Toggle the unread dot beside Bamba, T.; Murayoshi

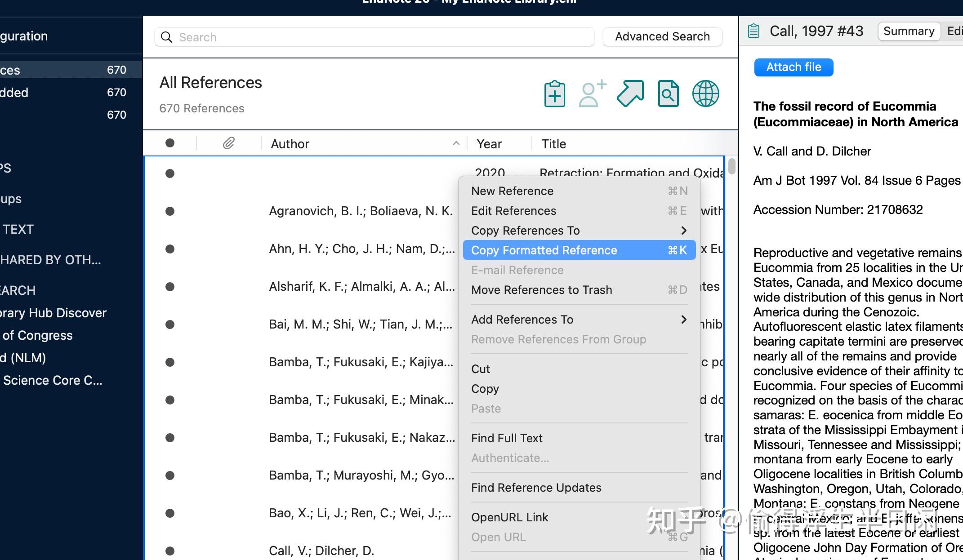click(x=170, y=475)
